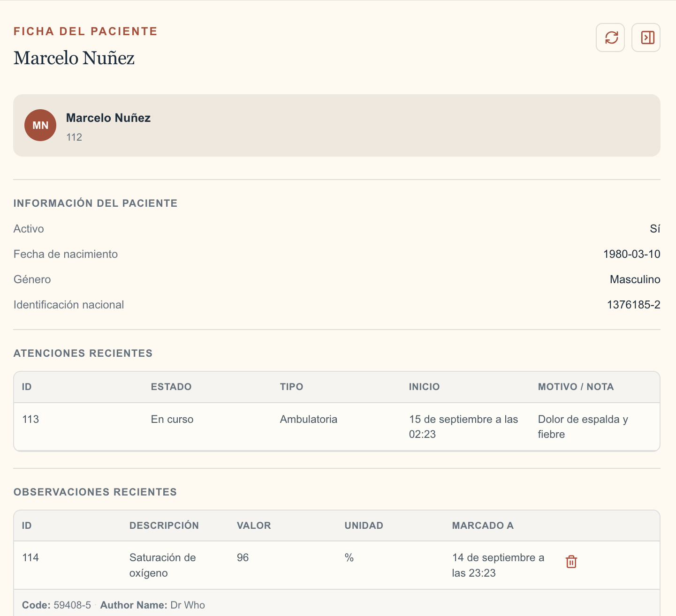
Task: Click the MN avatar circle
Action: tap(40, 125)
